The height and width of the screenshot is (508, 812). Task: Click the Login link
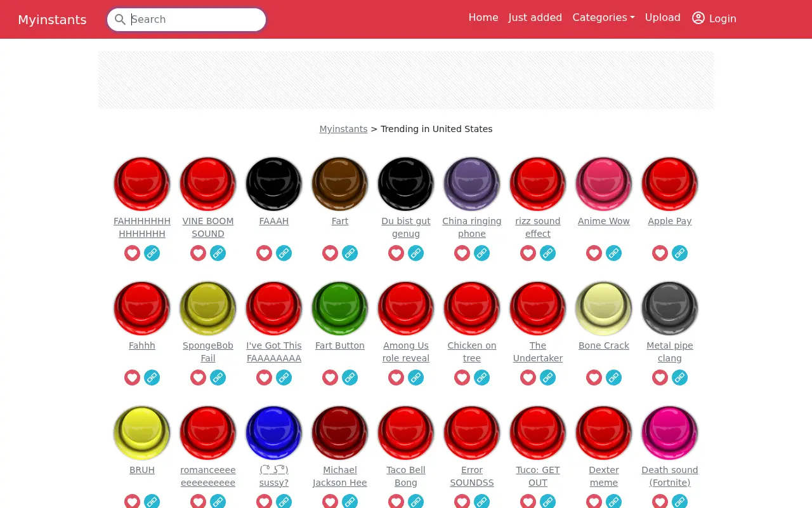click(x=714, y=18)
